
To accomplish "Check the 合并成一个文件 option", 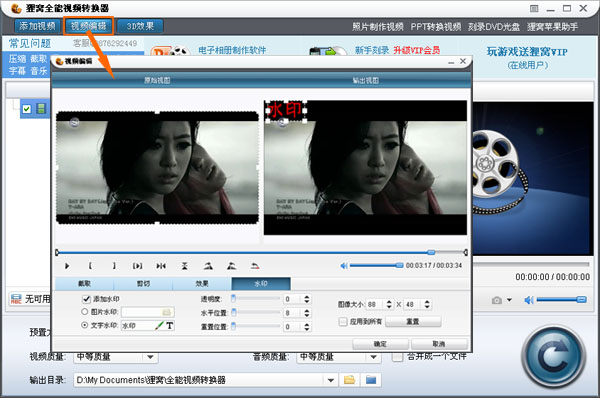I will (397, 357).
